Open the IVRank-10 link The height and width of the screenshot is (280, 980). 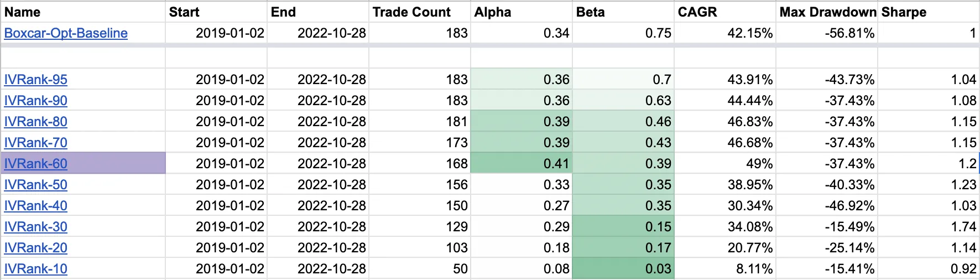pyautogui.click(x=36, y=269)
